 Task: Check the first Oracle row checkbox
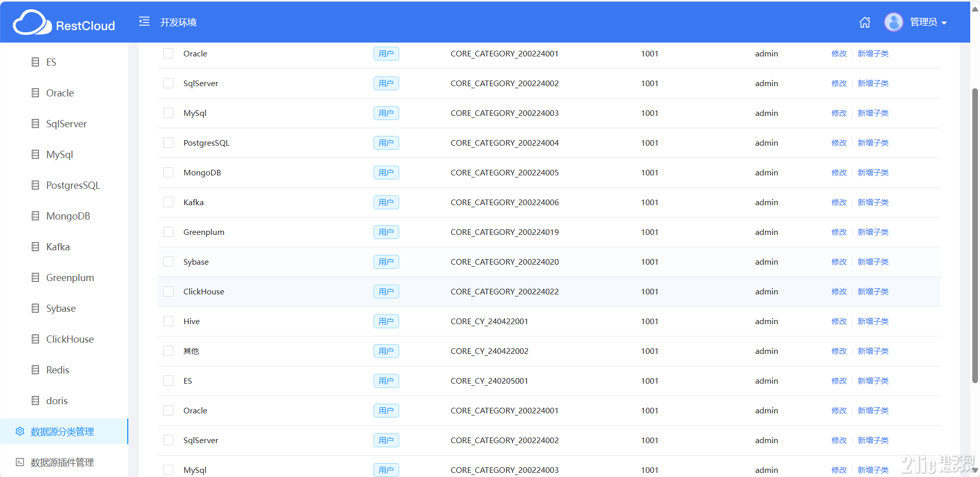[168, 53]
